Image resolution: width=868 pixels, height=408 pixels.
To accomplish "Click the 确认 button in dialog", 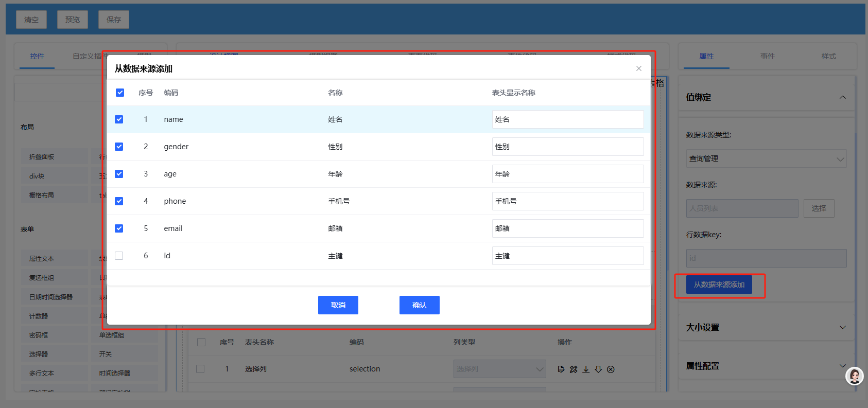I will (419, 305).
